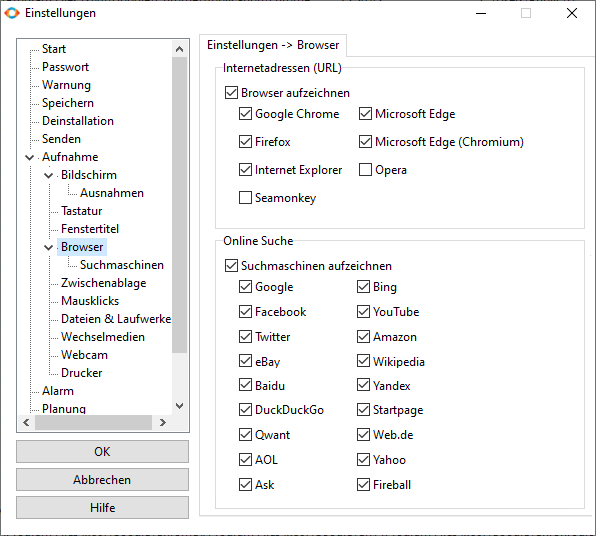This screenshot has width=596, height=536.
Task: Select Deinstallation in the tree
Action: point(78,121)
